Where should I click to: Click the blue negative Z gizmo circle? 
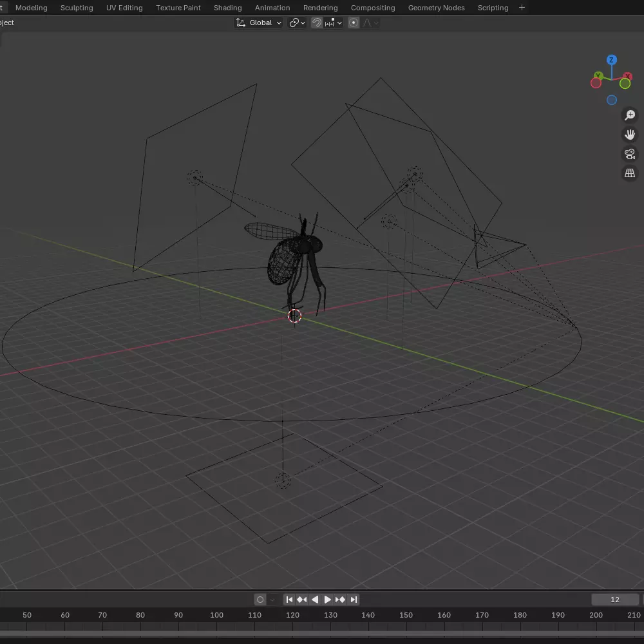click(611, 100)
